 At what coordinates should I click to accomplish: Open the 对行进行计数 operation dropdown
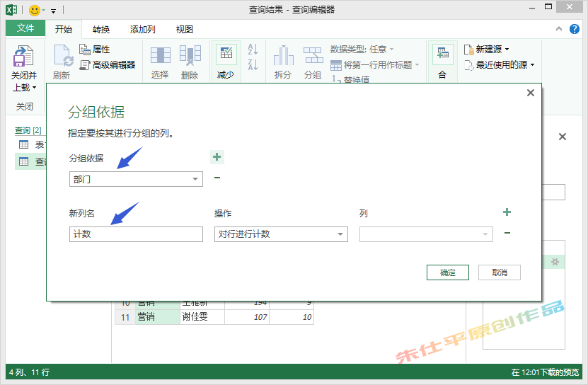click(x=340, y=234)
